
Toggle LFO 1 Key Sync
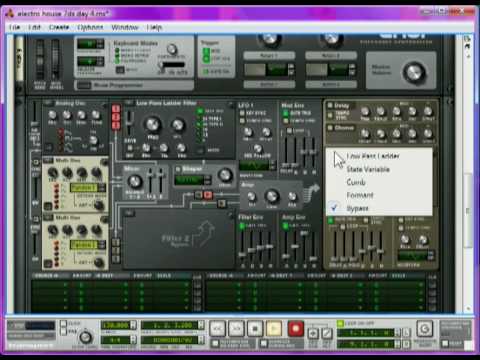pos(242,113)
